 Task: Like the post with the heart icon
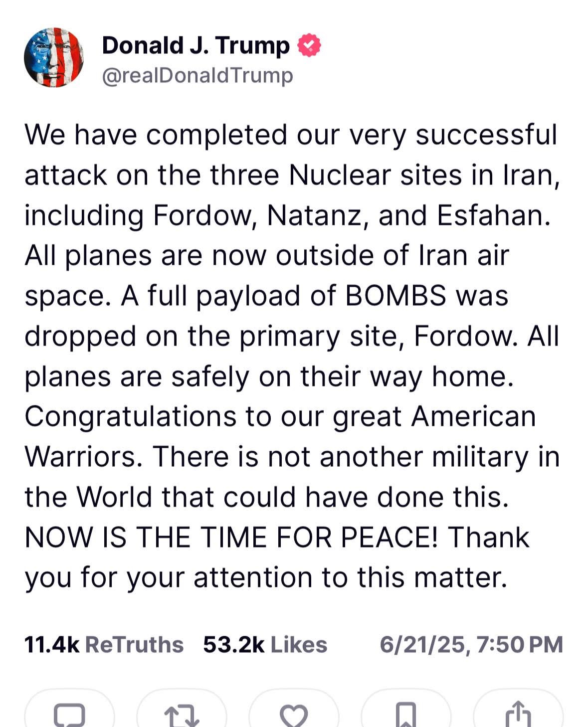tap(293, 714)
